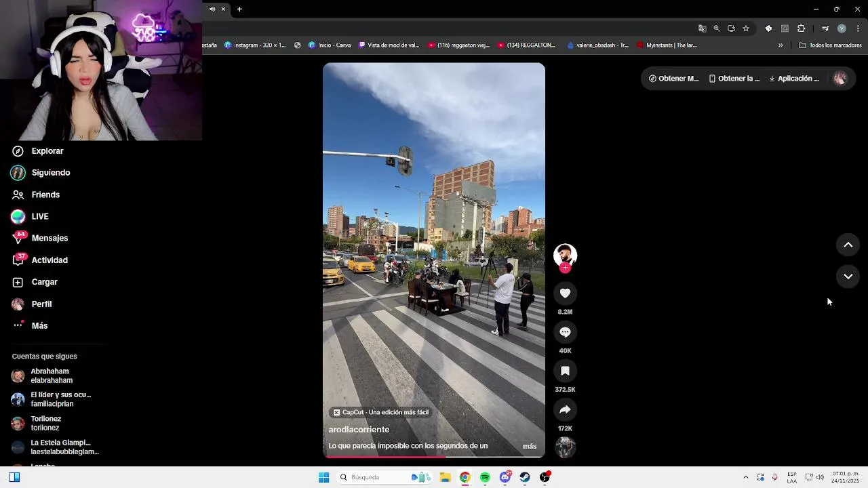Image resolution: width=868 pixels, height=488 pixels.
Task: Open the Windows Start menu
Action: coord(324,477)
